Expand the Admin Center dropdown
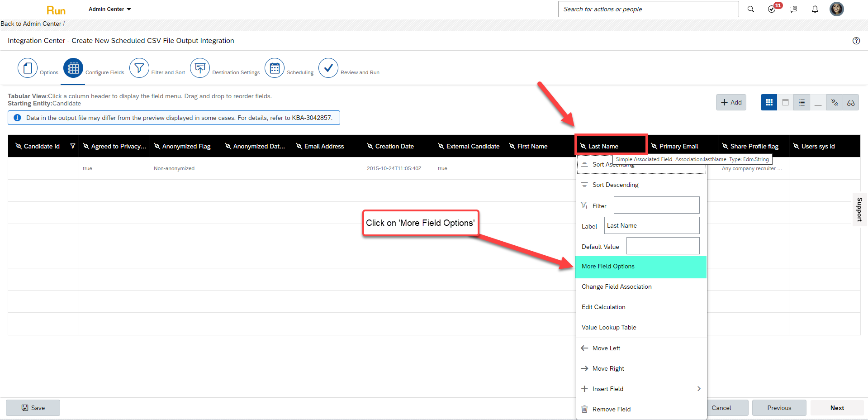This screenshot has height=420, width=868. coord(110,9)
